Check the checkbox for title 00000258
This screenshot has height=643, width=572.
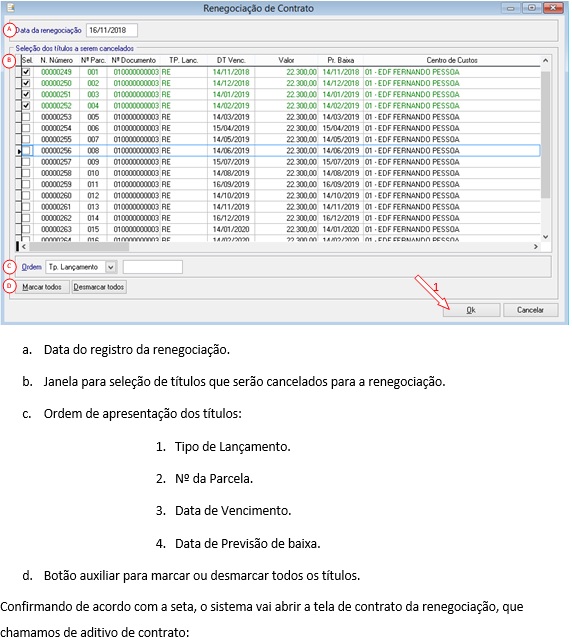coord(26,173)
